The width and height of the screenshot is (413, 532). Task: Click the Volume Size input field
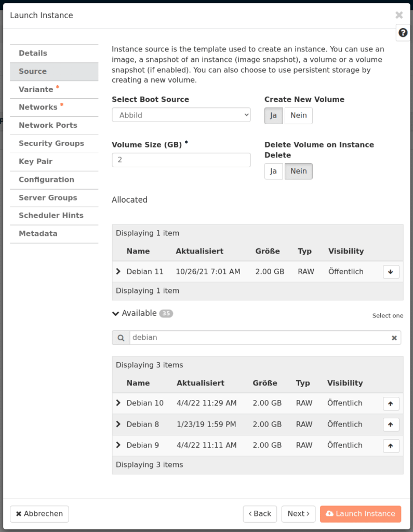tap(181, 160)
